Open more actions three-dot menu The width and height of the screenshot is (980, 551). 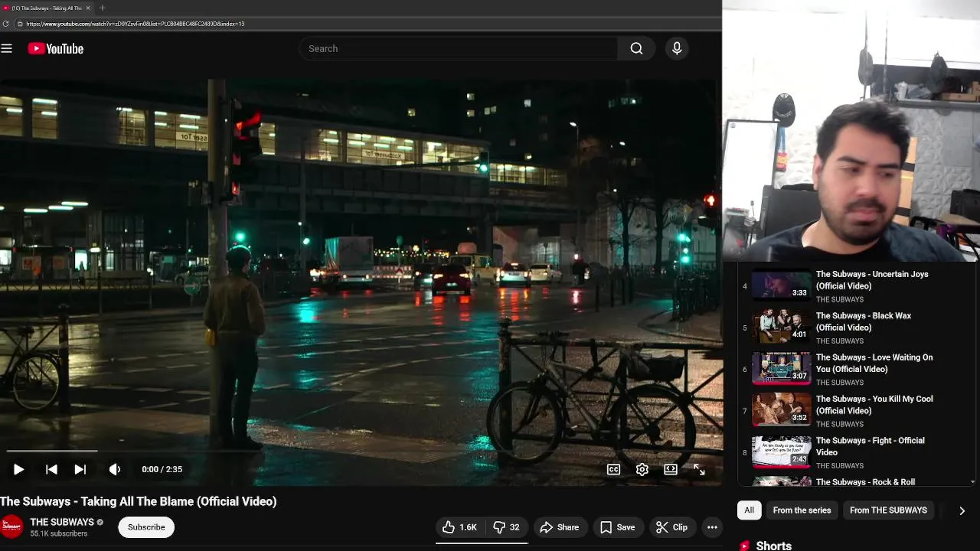[x=712, y=527]
